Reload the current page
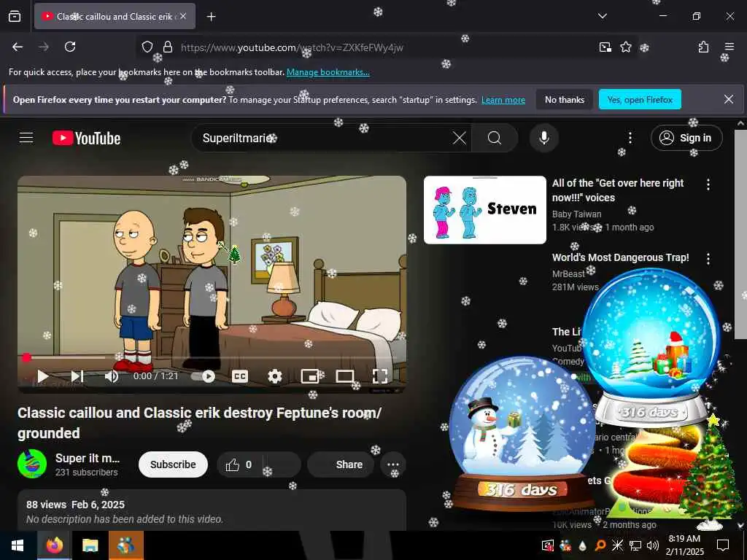 coord(70,47)
